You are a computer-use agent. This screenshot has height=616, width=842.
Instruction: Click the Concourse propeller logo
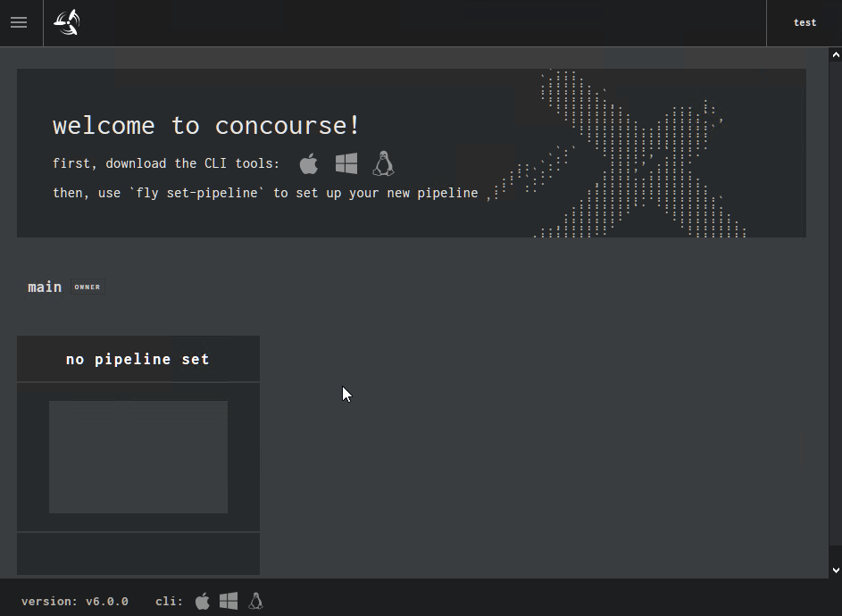point(67,22)
